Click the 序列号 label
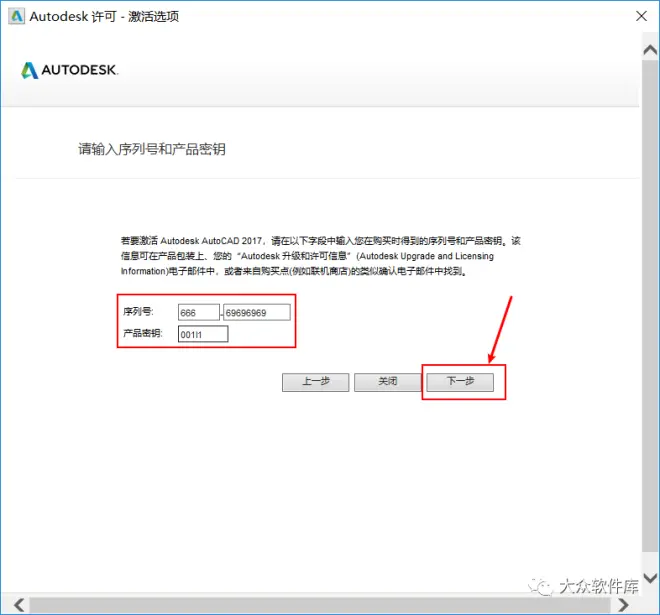 (x=138, y=311)
